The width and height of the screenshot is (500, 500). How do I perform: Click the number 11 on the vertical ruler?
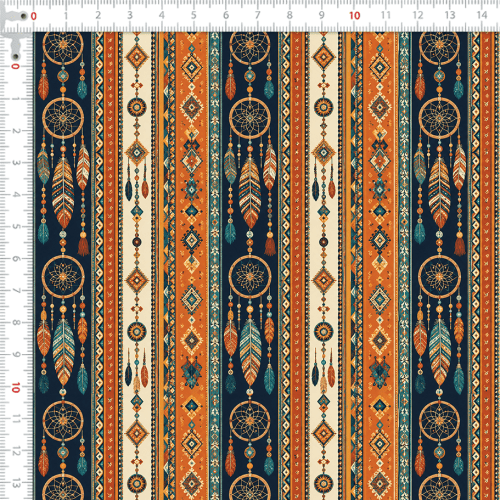pos(16,419)
